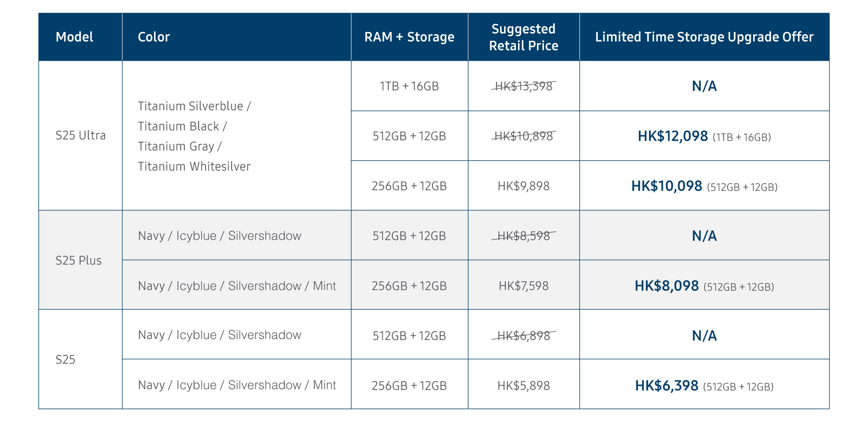
Task: Select the HK$10,098 upgrade offer price
Action: (x=667, y=186)
